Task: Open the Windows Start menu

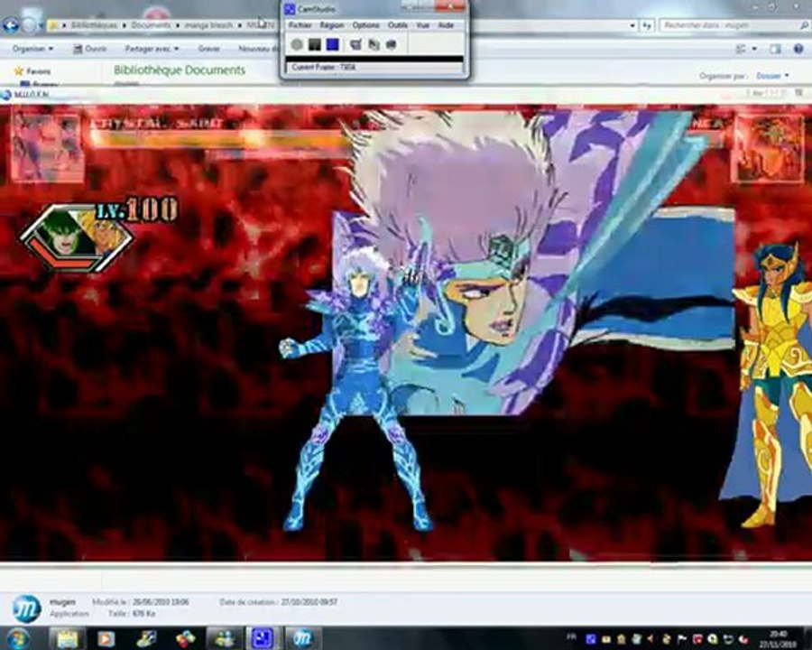Action: 16,638
